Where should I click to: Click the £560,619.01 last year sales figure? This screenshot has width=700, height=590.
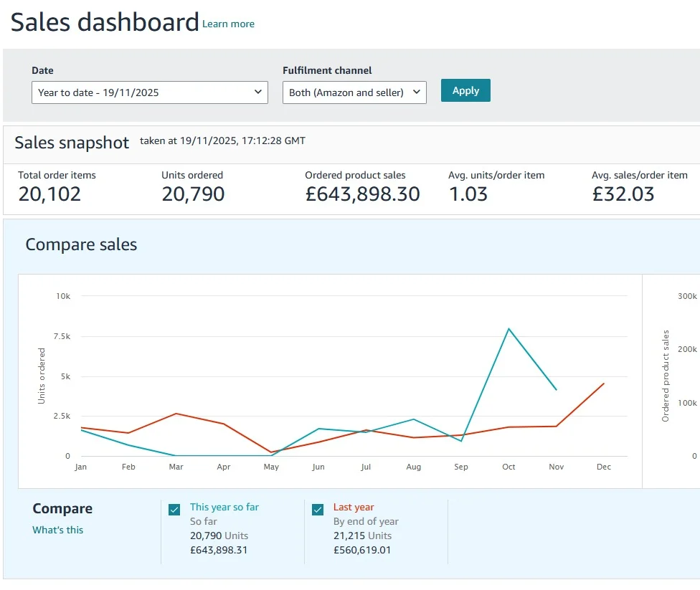pos(362,550)
